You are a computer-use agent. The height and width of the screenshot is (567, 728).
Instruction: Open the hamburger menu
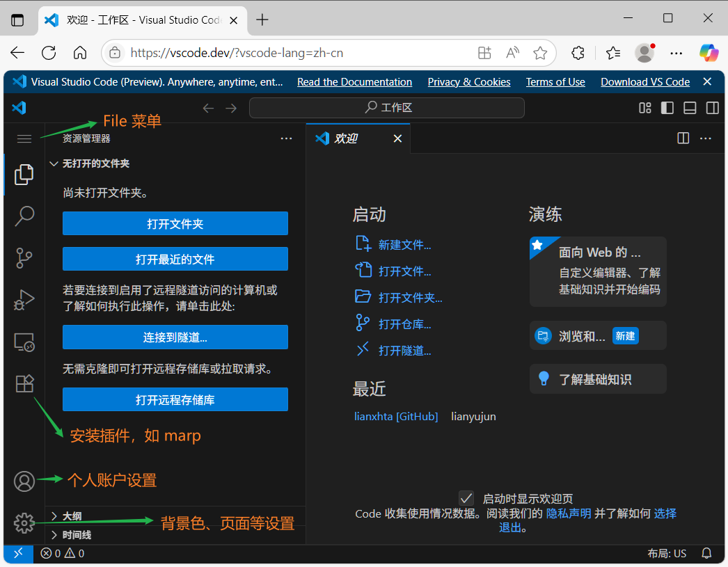(24, 138)
